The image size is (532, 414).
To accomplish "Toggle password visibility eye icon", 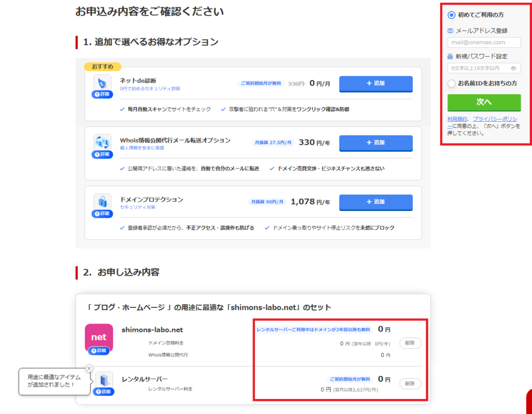I will coord(513,68).
